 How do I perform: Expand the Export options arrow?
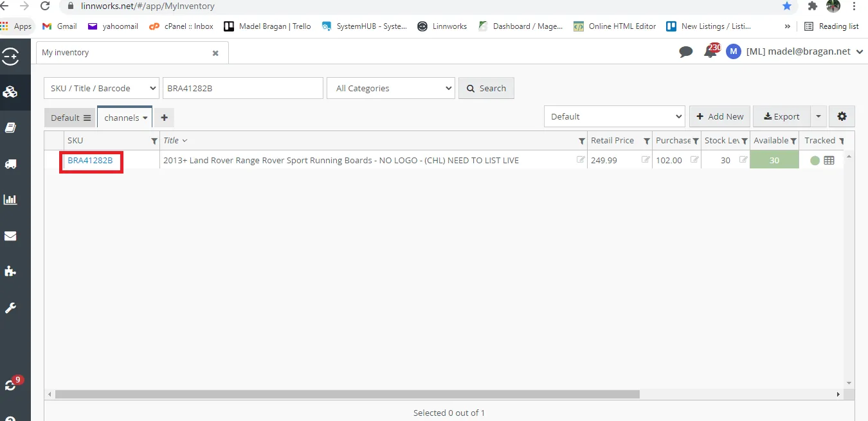[818, 116]
